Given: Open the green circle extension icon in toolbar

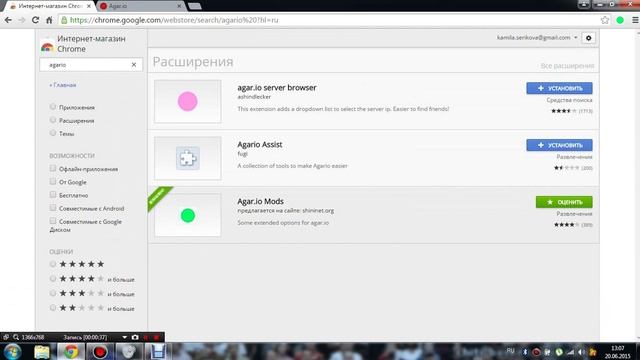Looking at the screenshot, I should [620, 20].
